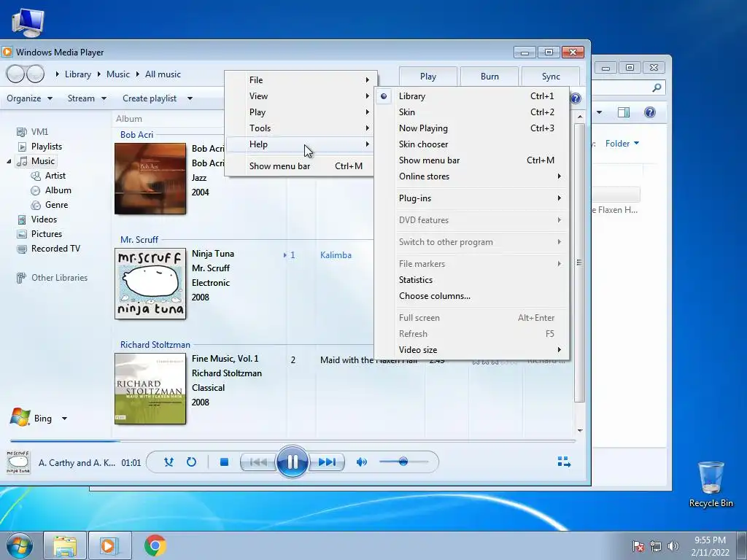Stop playback with the stop button

pos(225,462)
